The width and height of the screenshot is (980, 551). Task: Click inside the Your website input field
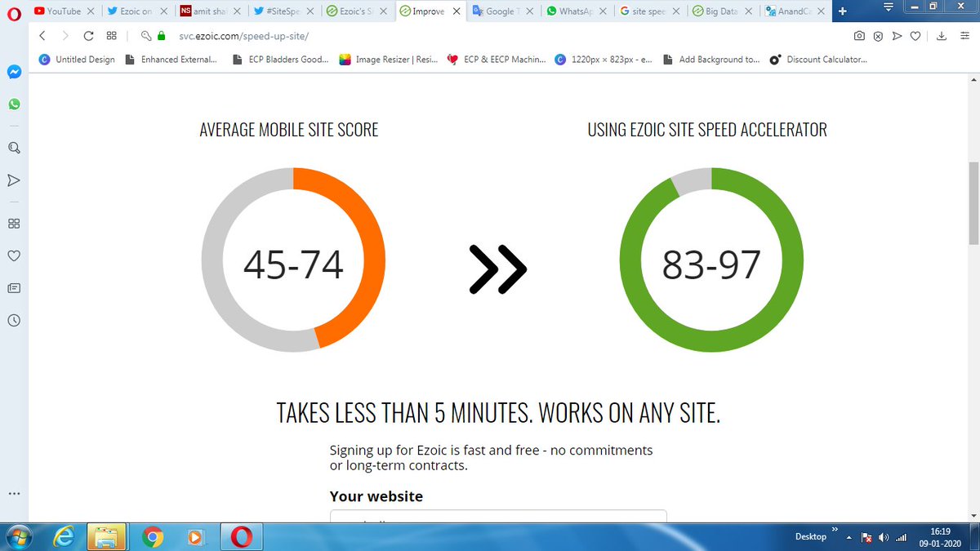[498, 519]
